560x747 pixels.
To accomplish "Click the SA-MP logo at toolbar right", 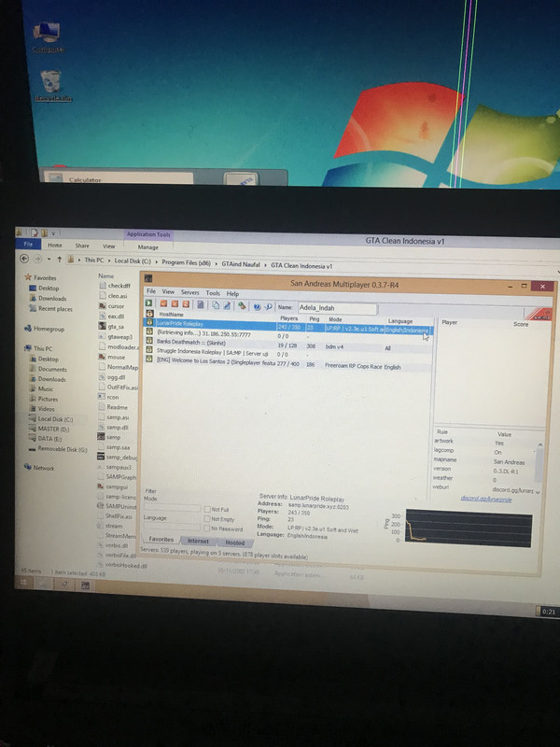I will 538,314.
